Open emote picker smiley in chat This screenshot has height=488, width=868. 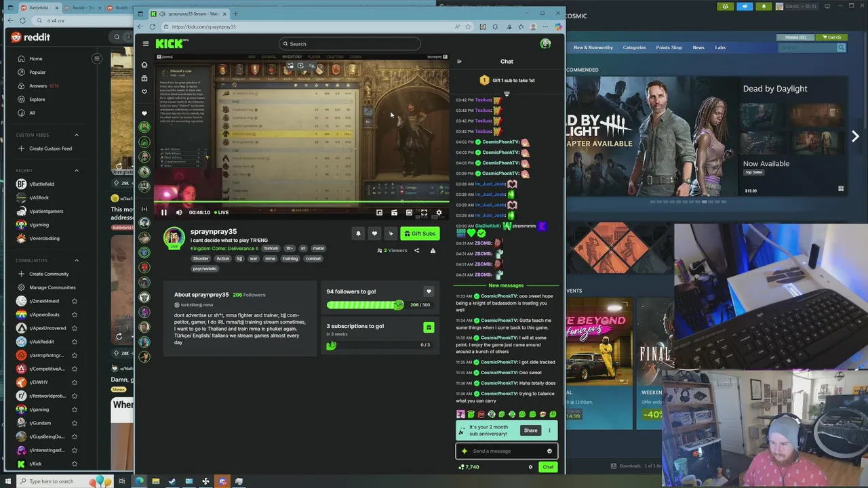[x=549, y=451]
